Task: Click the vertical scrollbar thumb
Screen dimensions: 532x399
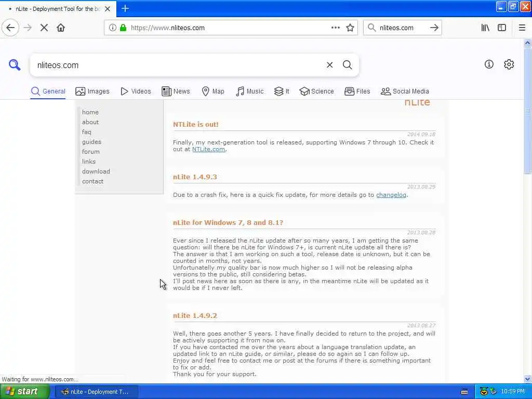Action: [x=527, y=111]
